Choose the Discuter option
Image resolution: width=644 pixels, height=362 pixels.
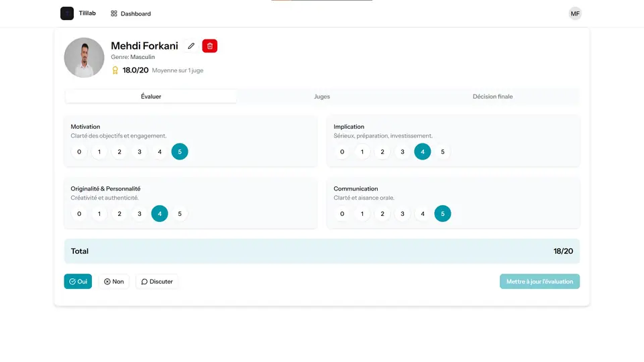click(157, 282)
